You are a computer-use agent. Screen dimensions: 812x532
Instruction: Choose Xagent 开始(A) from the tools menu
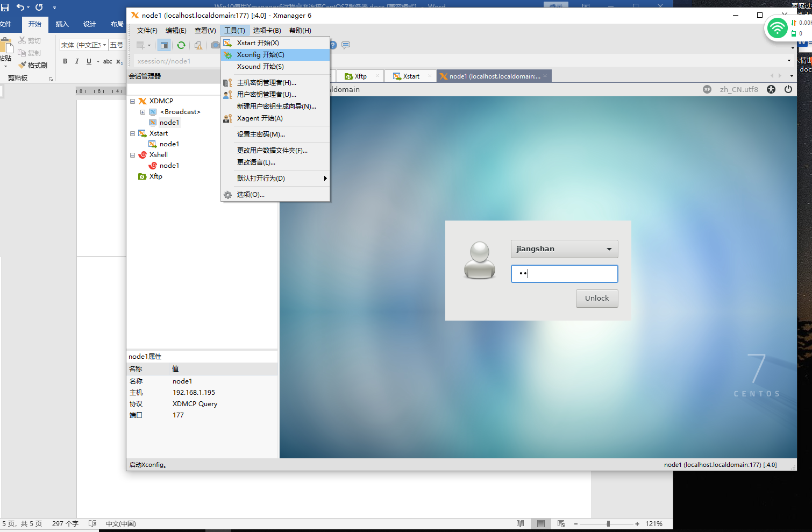tap(275, 118)
